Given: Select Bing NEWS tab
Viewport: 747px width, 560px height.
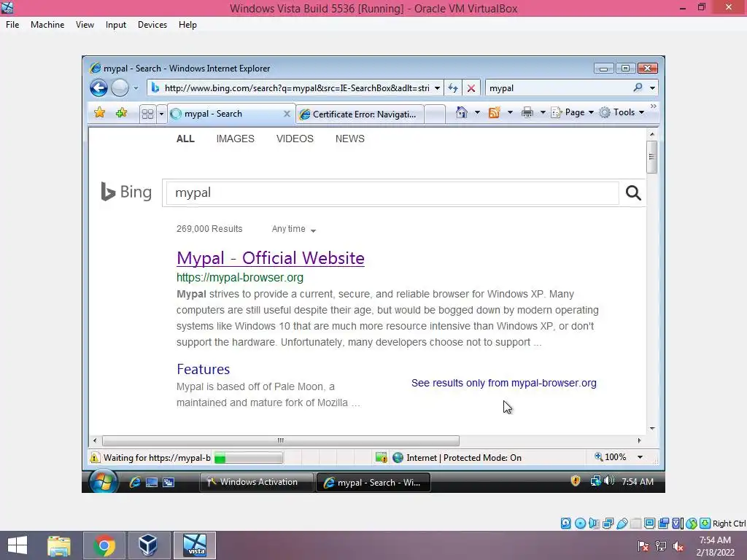Looking at the screenshot, I should tap(349, 139).
